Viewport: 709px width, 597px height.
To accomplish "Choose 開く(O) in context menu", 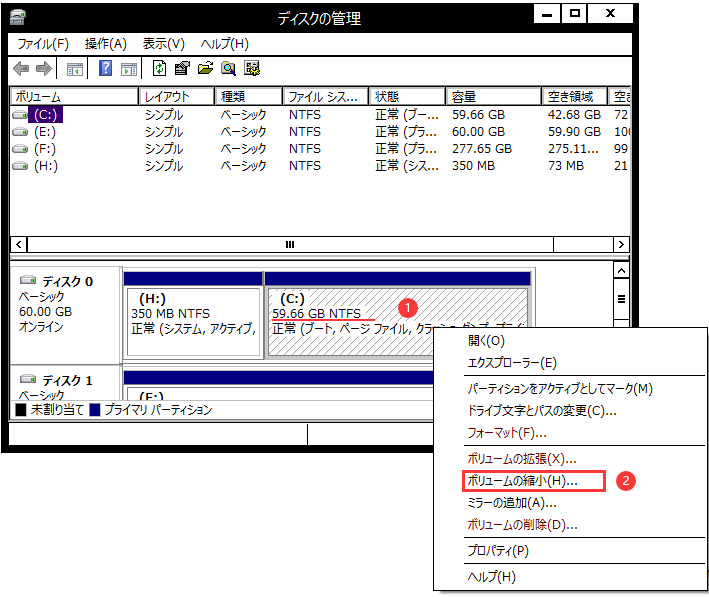I will 486,341.
